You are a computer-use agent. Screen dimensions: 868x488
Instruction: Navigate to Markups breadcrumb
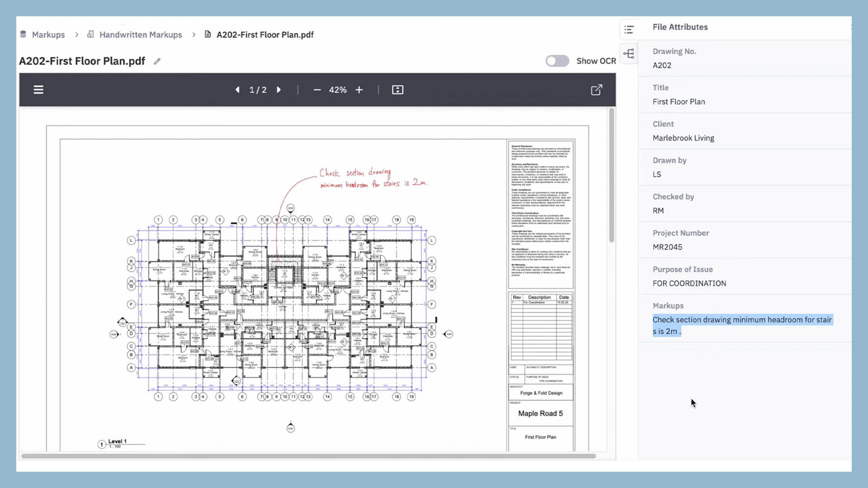coord(48,35)
